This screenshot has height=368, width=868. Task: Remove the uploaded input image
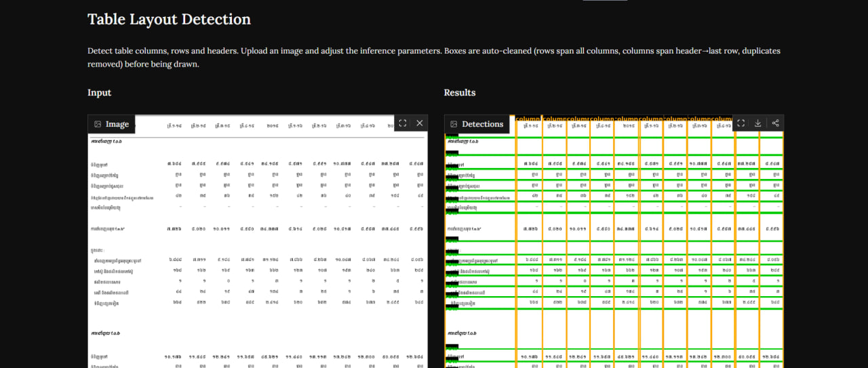click(x=420, y=123)
